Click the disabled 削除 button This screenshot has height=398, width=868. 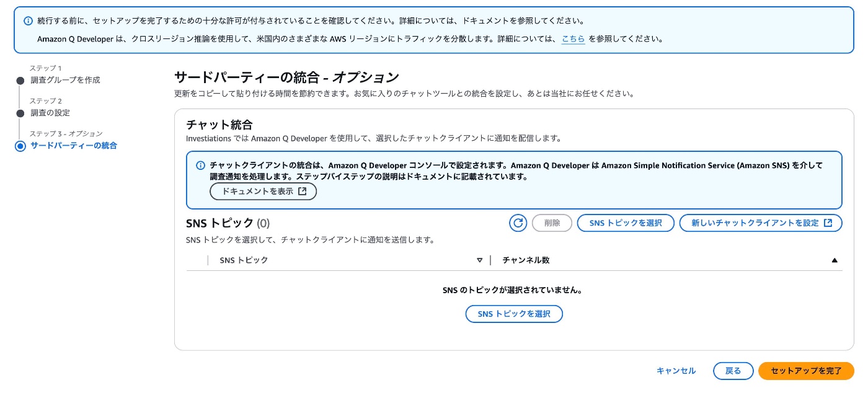[x=552, y=223]
